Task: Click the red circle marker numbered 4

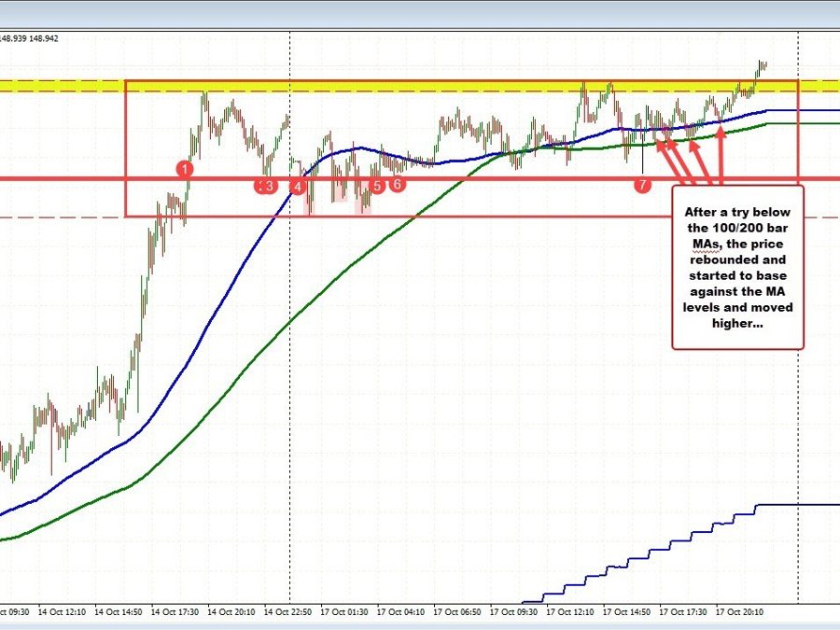Action: [x=298, y=186]
